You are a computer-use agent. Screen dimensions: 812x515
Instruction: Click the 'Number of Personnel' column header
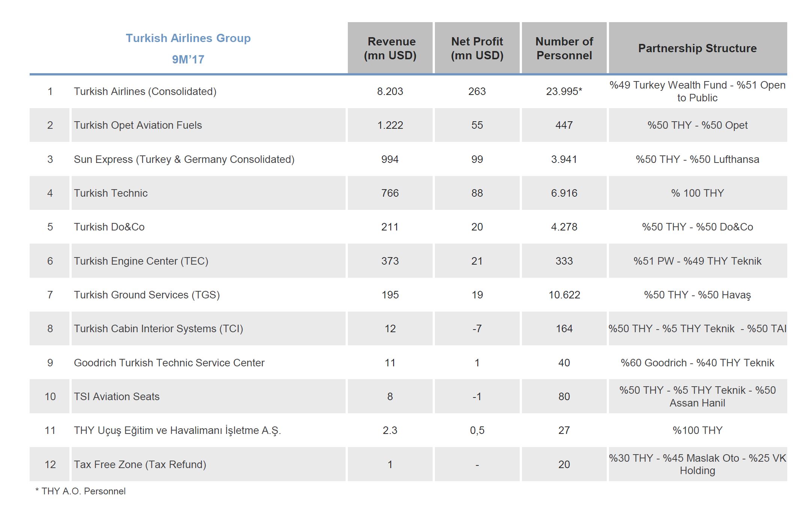(564, 48)
